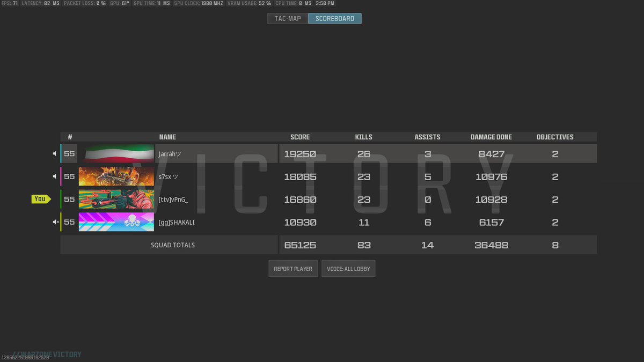Image resolution: width=644 pixels, height=362 pixels.
Task: Click the SCORE column header
Action: 300,137
